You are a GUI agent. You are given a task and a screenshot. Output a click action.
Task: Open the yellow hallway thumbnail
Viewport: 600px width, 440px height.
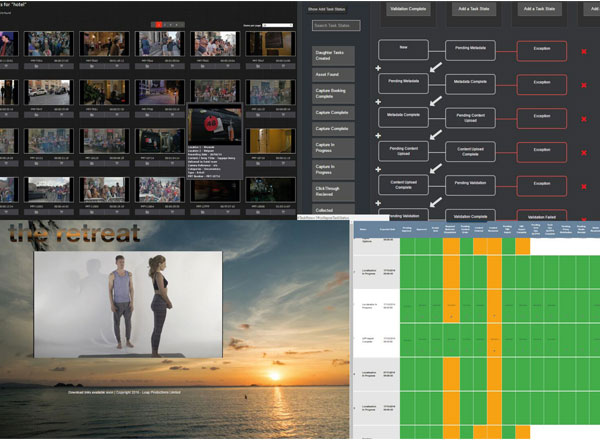pos(270,141)
